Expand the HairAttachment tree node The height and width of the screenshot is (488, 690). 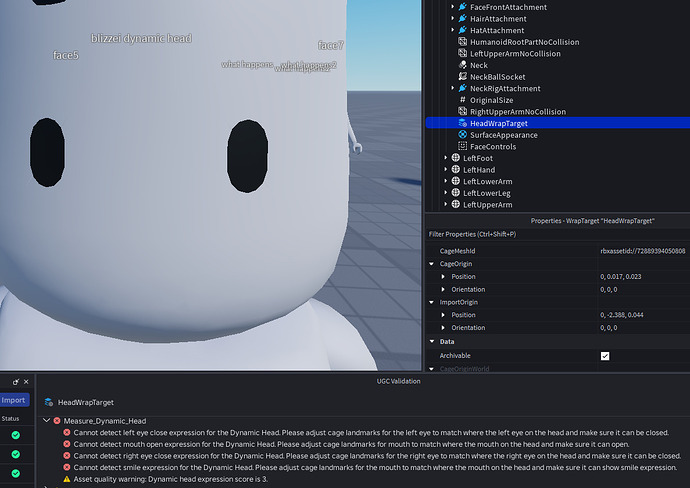coord(452,18)
